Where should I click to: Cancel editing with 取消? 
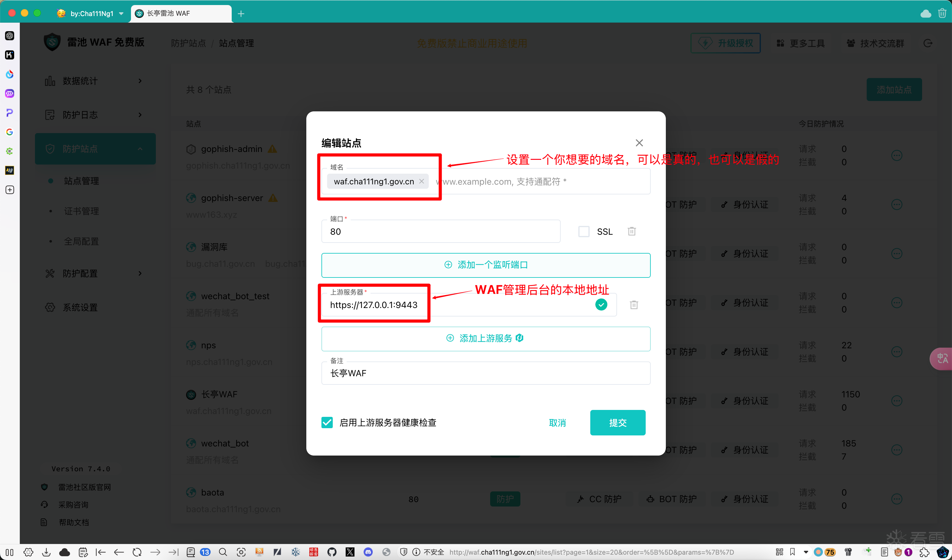pyautogui.click(x=557, y=423)
